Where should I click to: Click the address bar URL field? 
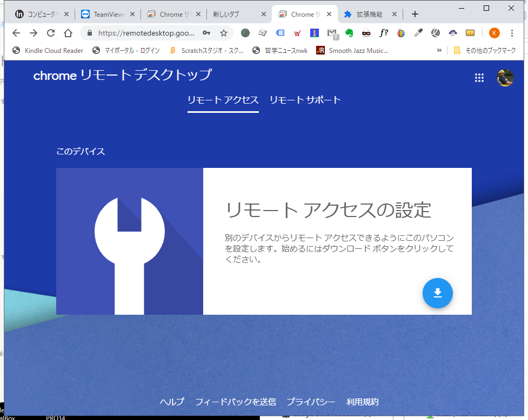(146, 33)
